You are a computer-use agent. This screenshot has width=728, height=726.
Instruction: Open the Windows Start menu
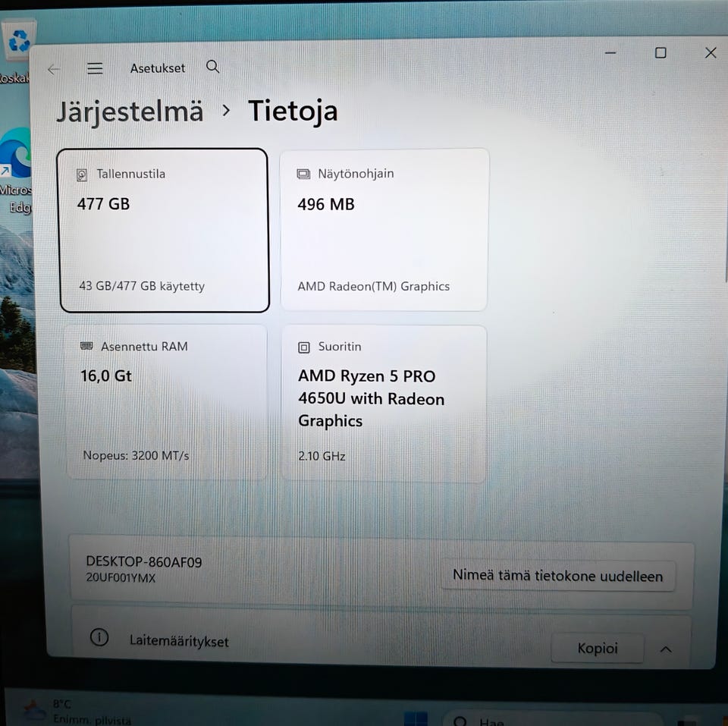(416, 718)
